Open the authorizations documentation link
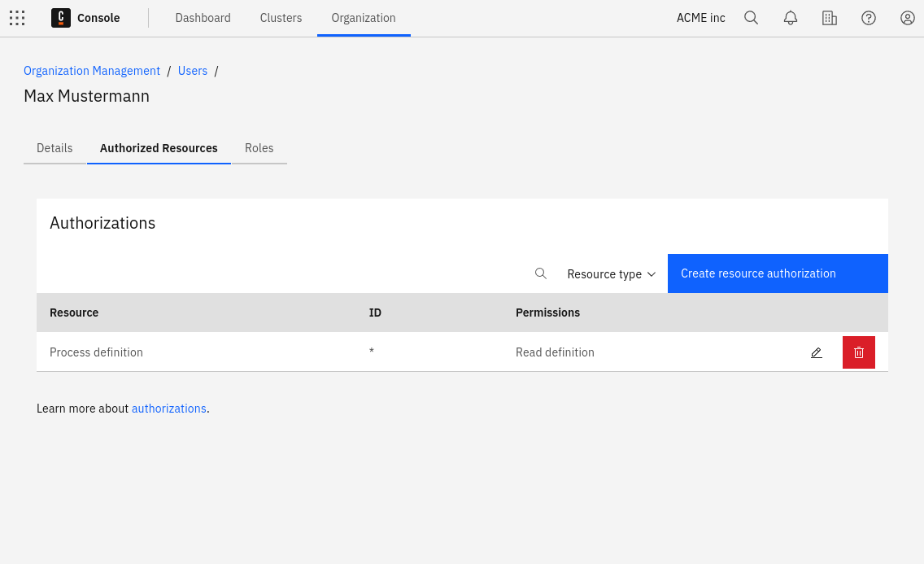This screenshot has width=924, height=564. point(168,409)
